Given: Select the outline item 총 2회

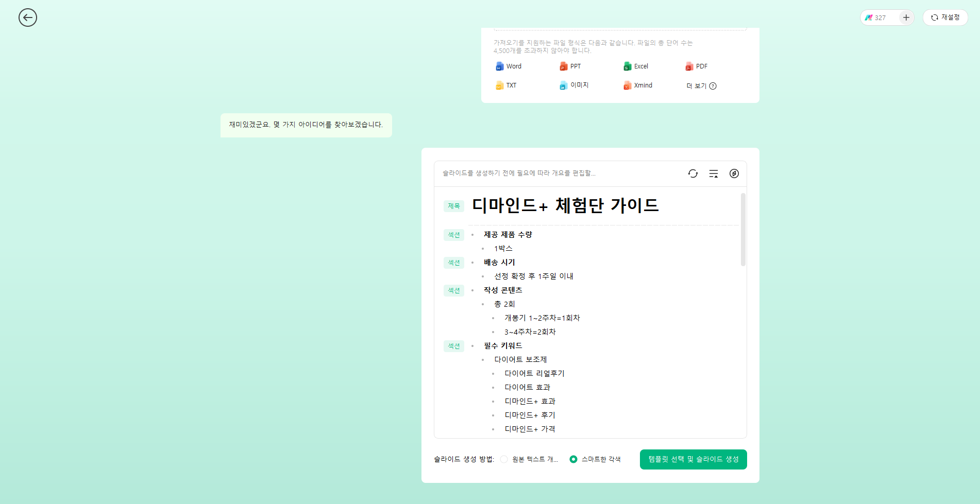Looking at the screenshot, I should 504,304.
